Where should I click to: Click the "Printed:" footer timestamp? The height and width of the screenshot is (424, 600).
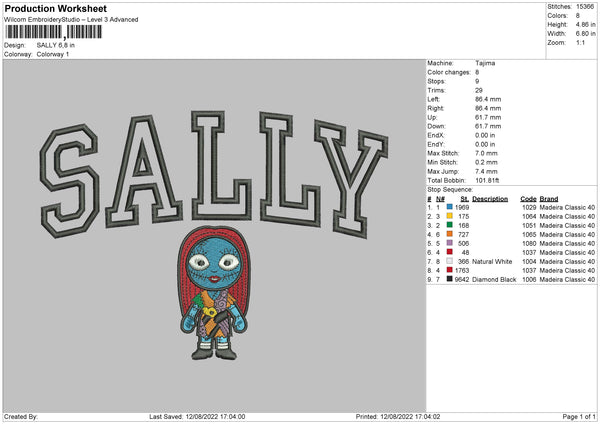398,416
